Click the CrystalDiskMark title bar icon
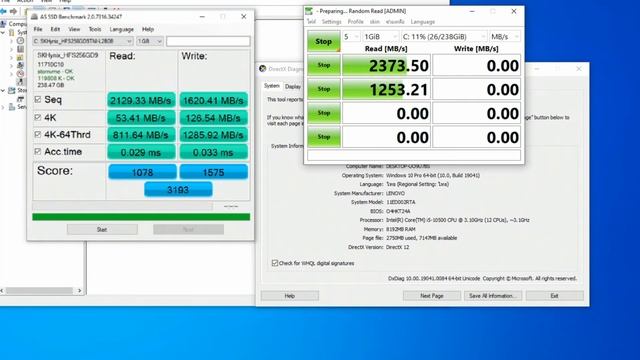Image resolution: width=640 pixels, height=360 pixels. [x=309, y=11]
